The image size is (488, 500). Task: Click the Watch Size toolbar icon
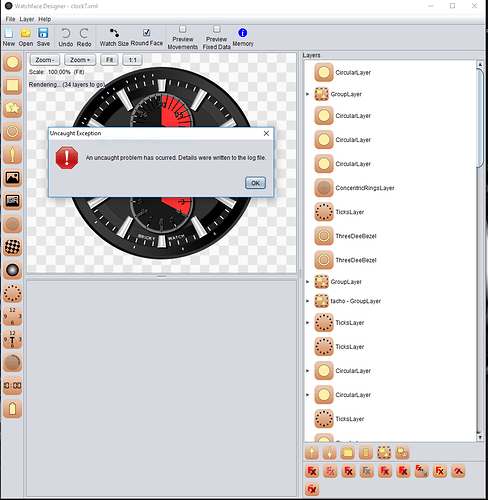click(114, 33)
